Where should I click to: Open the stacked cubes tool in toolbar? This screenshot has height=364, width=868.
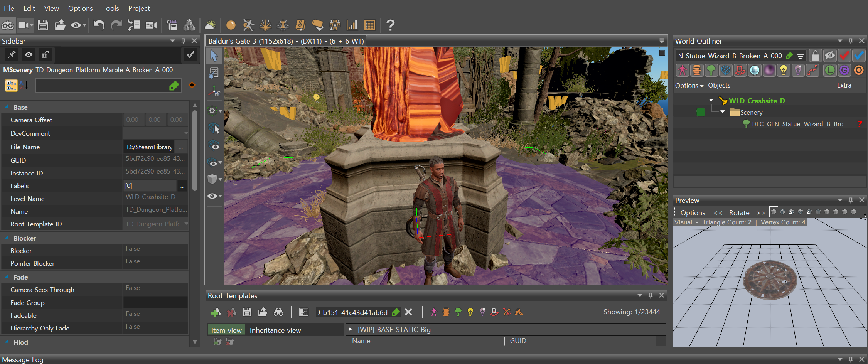point(189,25)
